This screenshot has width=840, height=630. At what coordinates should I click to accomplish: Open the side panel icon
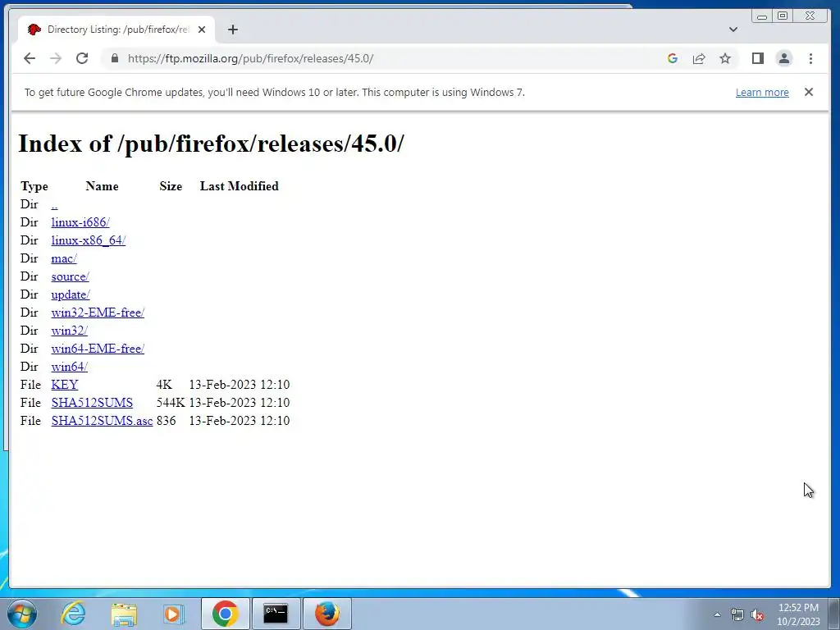point(757,58)
